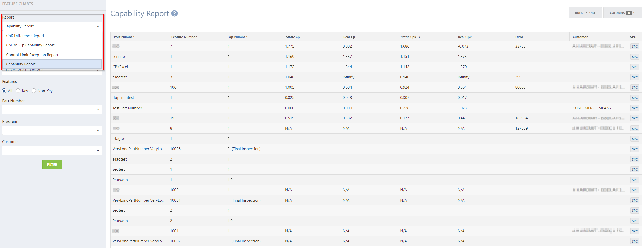Viewport: 644px width, 248px height.
Task: Open SPC chart for serialtest row
Action: [635, 57]
